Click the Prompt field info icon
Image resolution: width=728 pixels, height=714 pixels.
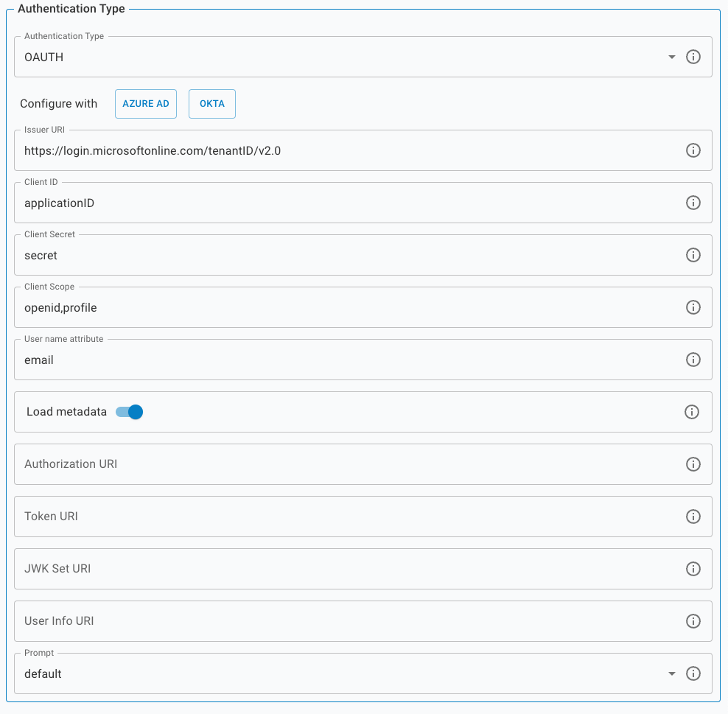click(693, 673)
